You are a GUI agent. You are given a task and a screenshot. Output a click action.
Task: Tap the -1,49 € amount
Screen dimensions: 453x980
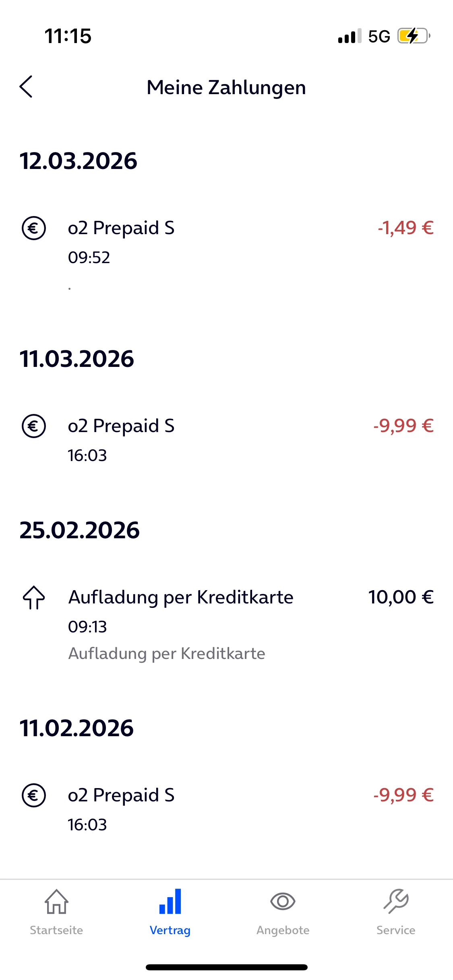click(x=405, y=228)
